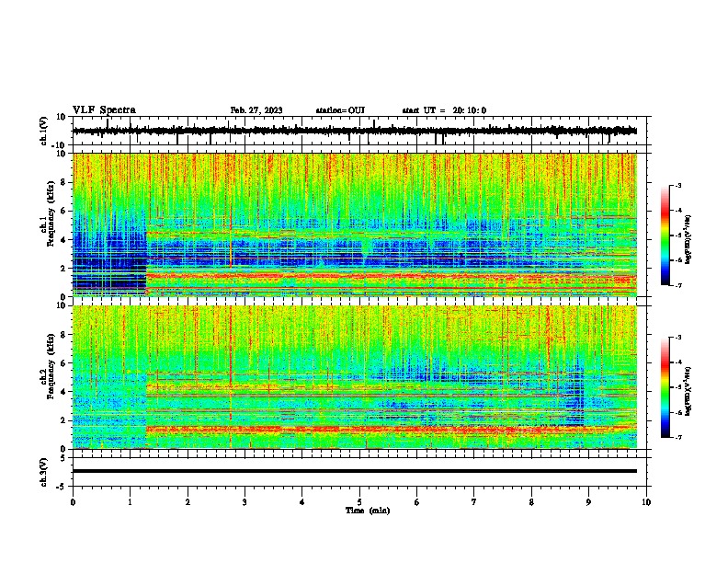Screen dimensions: 728x563
Task: Click time axis tick label "6"
Action: click(x=417, y=502)
